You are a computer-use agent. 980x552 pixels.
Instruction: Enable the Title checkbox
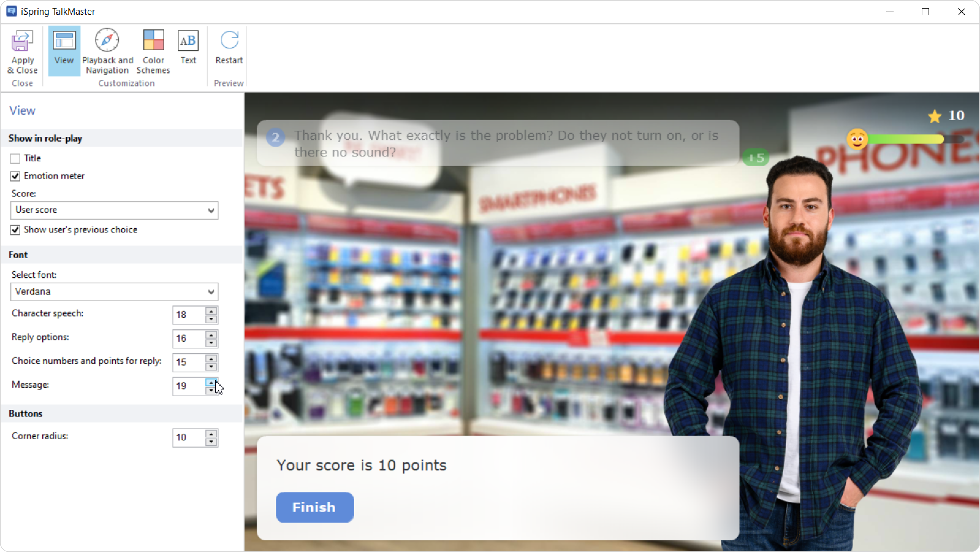pos(15,158)
